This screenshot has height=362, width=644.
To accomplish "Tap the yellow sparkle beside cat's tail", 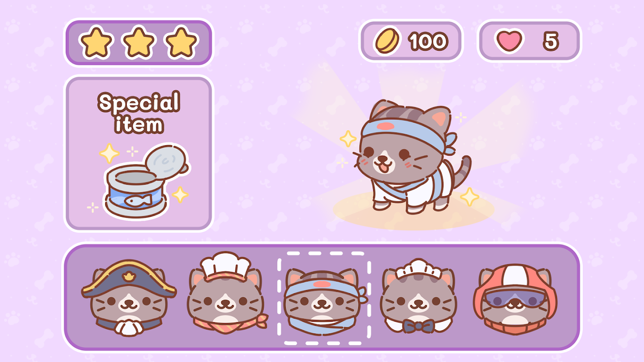I will pos(470,197).
